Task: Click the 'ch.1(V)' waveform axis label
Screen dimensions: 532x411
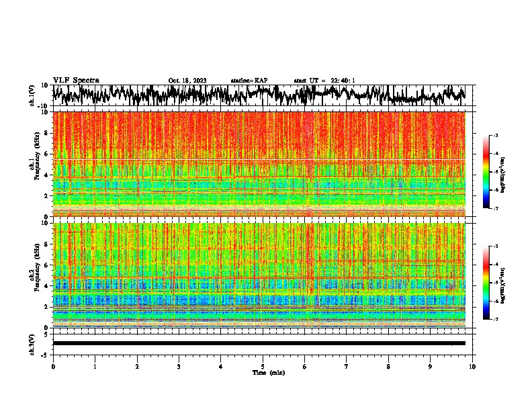Action: 32,95
